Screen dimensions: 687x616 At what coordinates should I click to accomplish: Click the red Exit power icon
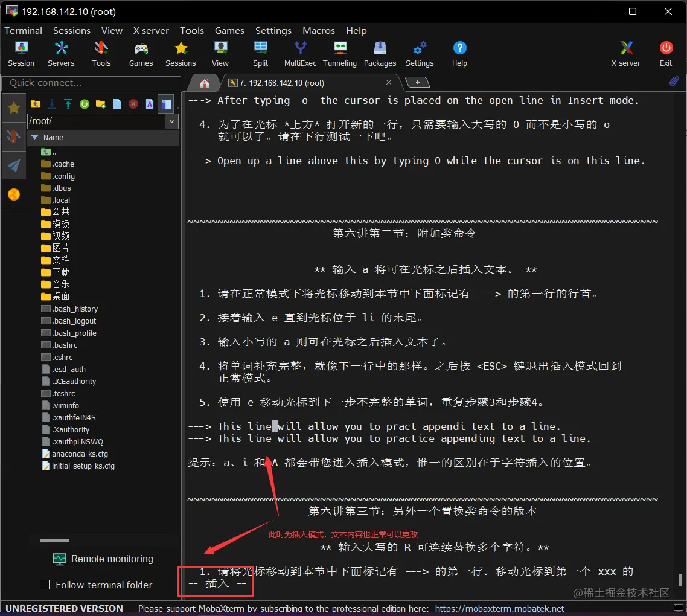click(666, 54)
